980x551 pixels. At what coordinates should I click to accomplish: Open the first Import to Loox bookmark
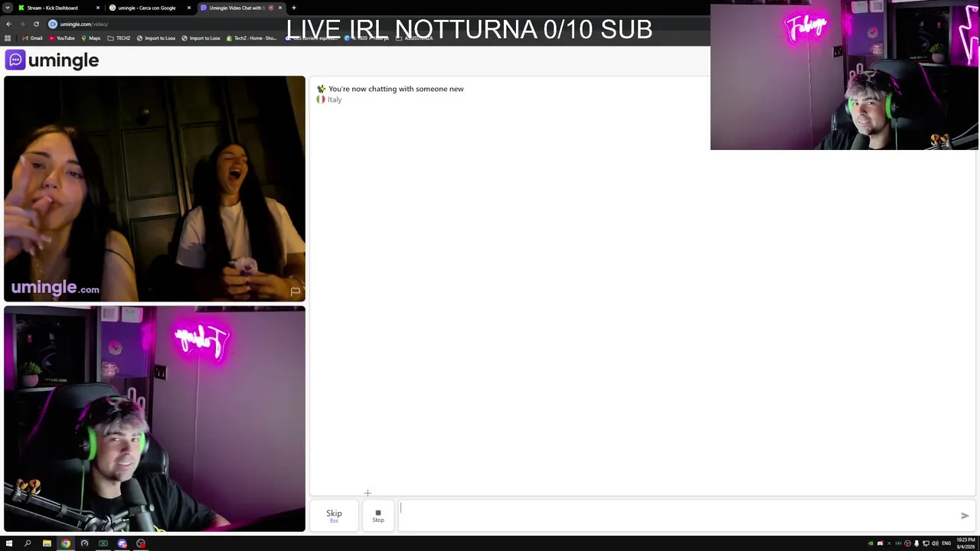[x=156, y=38]
